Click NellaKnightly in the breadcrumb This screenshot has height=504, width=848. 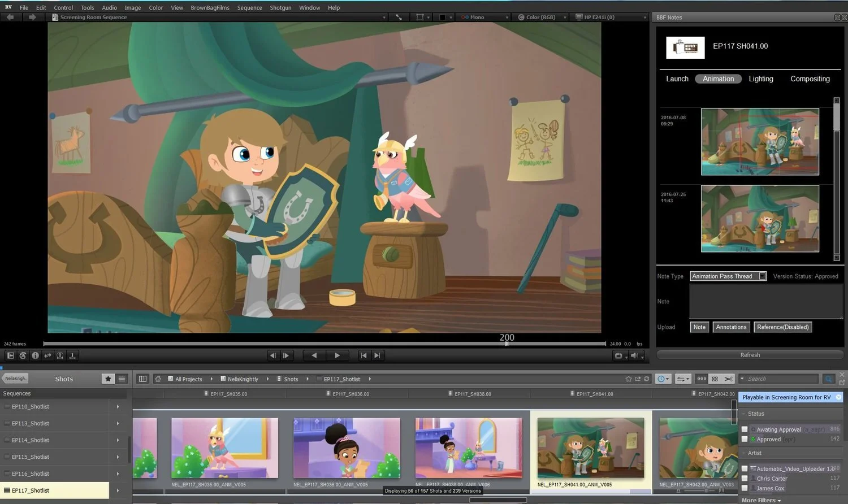point(243,379)
